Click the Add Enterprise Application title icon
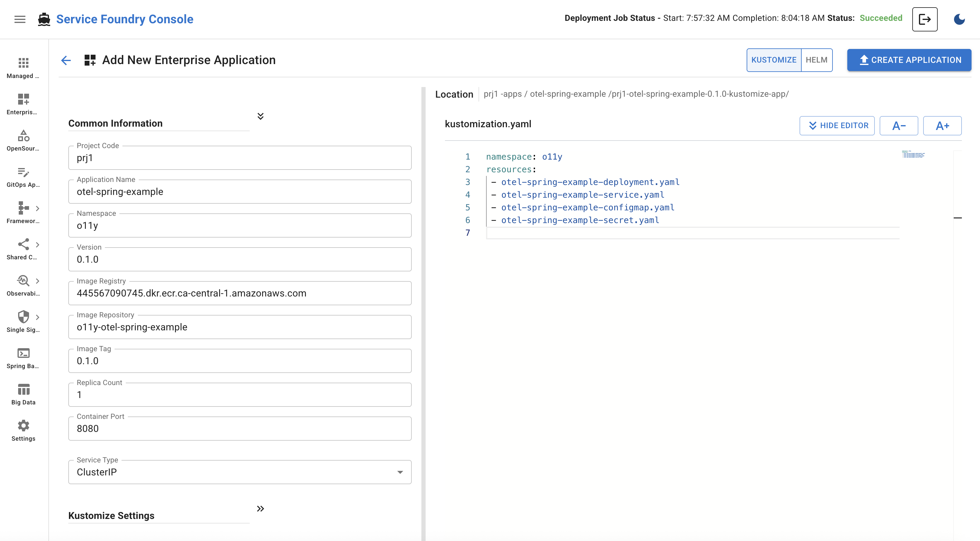This screenshot has width=980, height=541. [90, 60]
